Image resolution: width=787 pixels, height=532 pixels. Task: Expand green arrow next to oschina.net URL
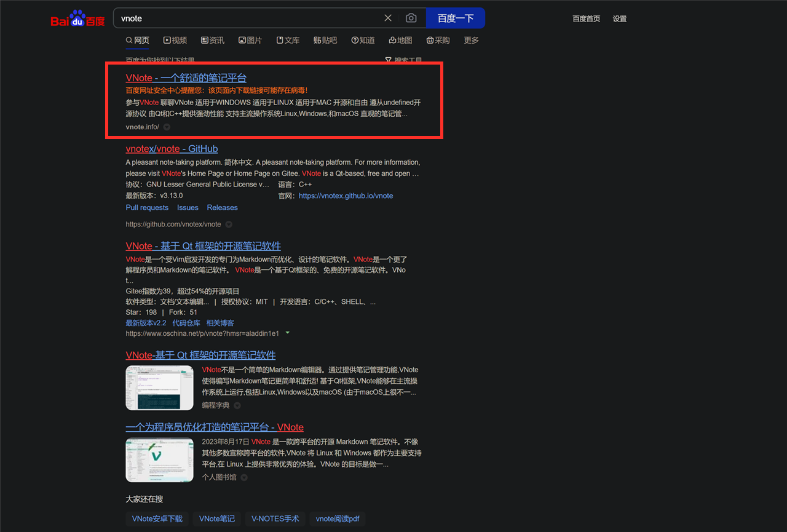287,333
